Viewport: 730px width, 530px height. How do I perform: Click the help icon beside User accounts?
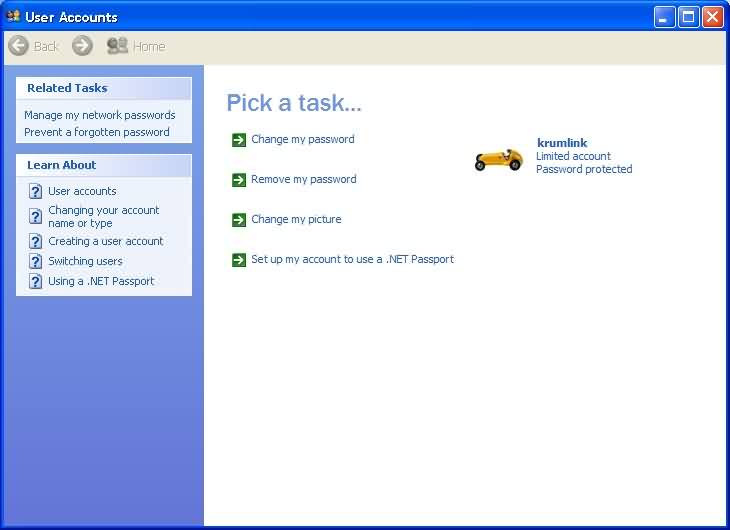(35, 191)
